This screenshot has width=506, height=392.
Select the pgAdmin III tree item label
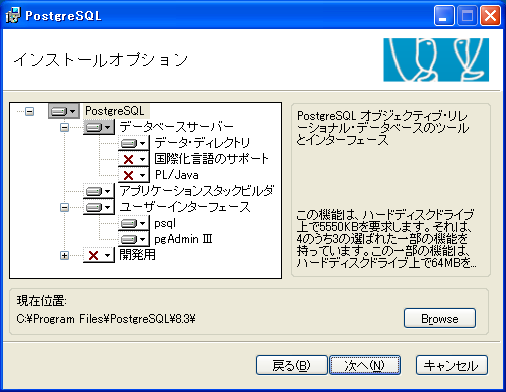(183, 239)
